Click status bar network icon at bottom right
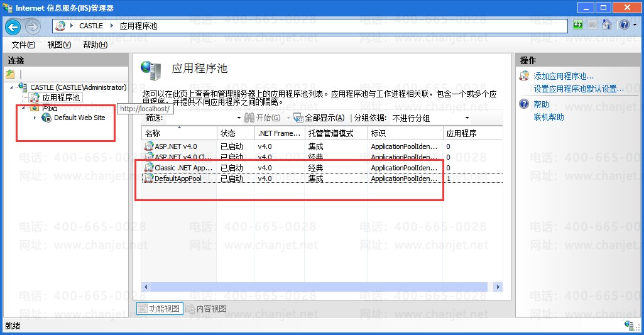This screenshot has height=335, width=644. pos(629,325)
